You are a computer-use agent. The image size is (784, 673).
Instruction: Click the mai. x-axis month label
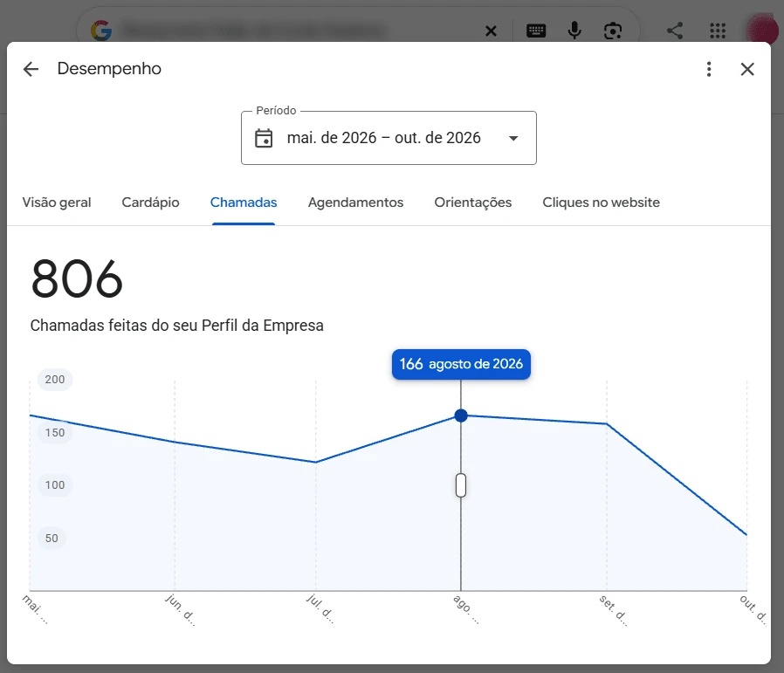36,609
